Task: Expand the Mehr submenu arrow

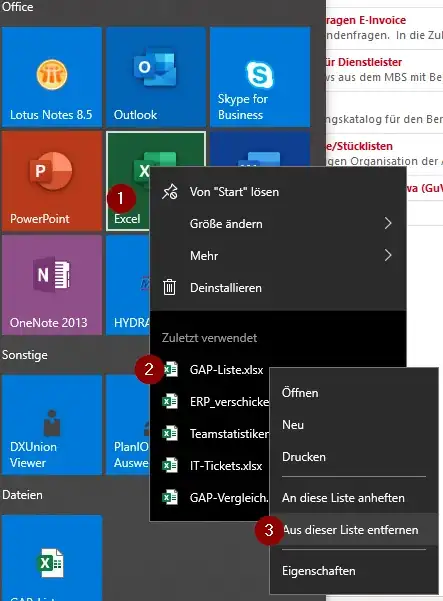Action: click(x=388, y=255)
